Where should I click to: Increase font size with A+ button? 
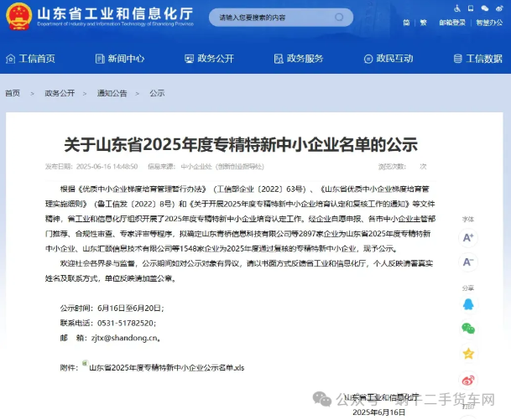(x=468, y=237)
